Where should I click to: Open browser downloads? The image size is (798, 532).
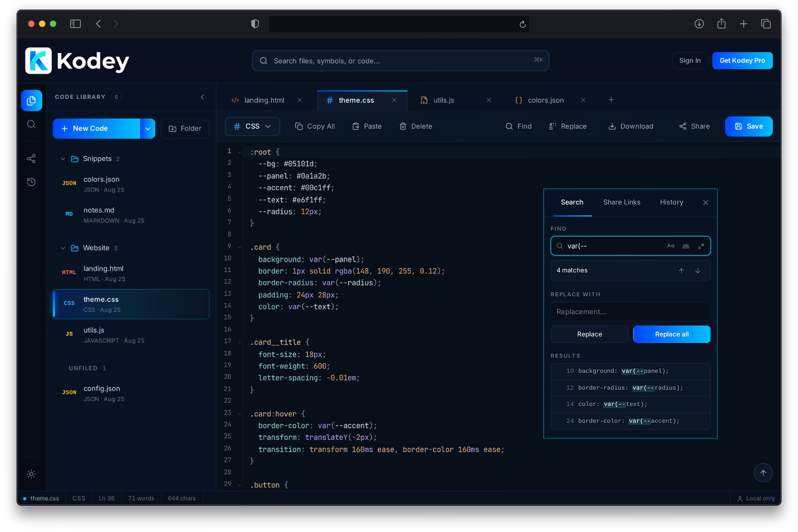coord(699,24)
